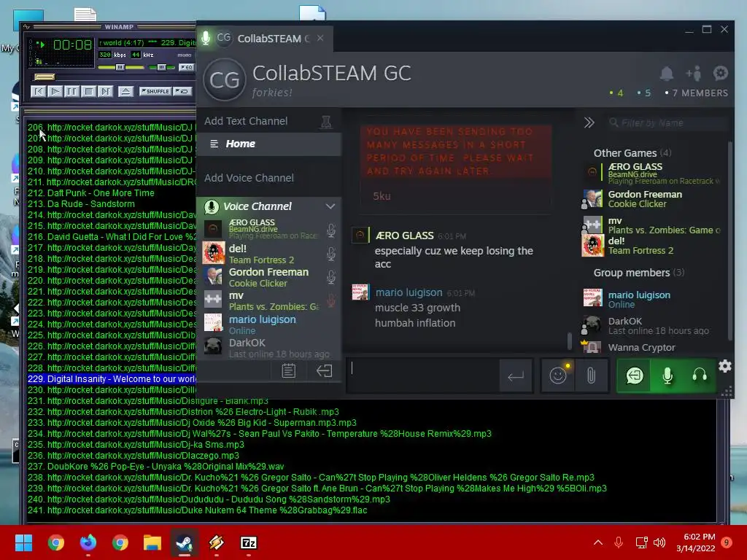Skip to next track in Winamp

[105, 91]
